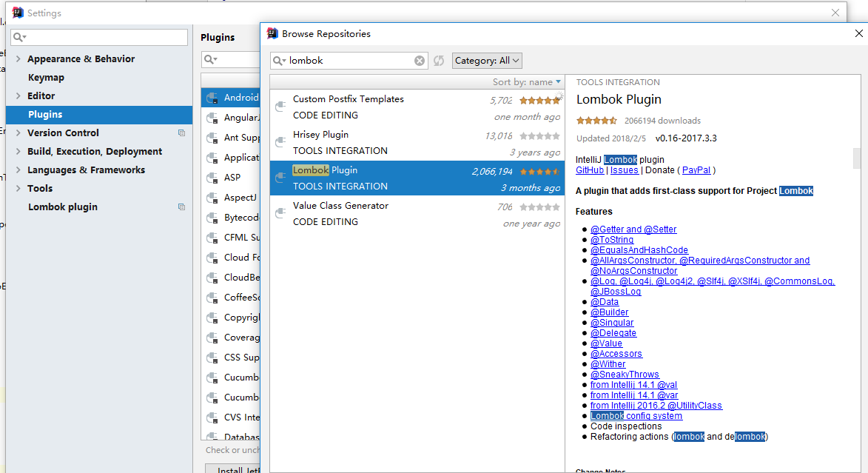Open the PayPal donate link
868x473 pixels.
pyautogui.click(x=696, y=170)
